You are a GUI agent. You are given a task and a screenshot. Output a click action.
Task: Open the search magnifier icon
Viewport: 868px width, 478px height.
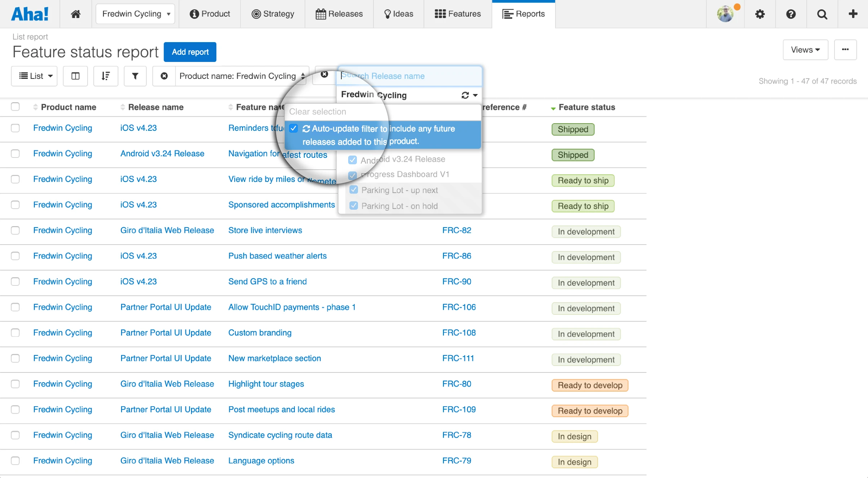[822, 14]
